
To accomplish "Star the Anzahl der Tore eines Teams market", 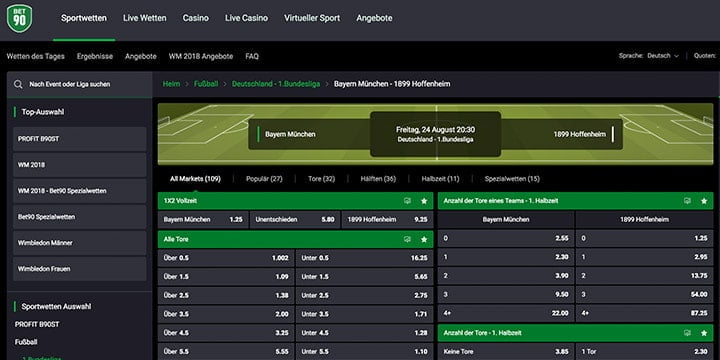I will click(704, 201).
